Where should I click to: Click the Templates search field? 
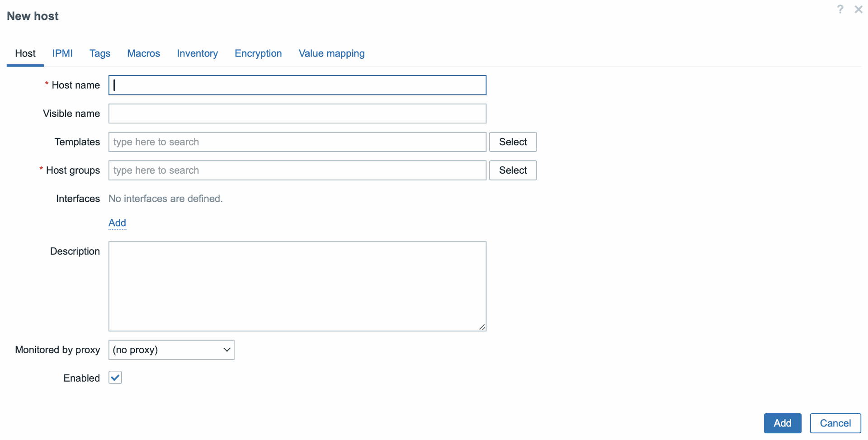[297, 142]
